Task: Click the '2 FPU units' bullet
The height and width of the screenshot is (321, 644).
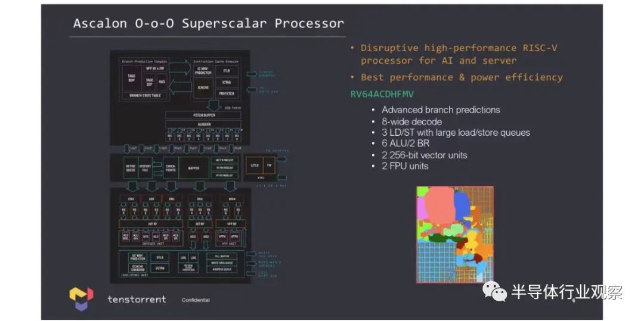Action: pyautogui.click(x=405, y=166)
